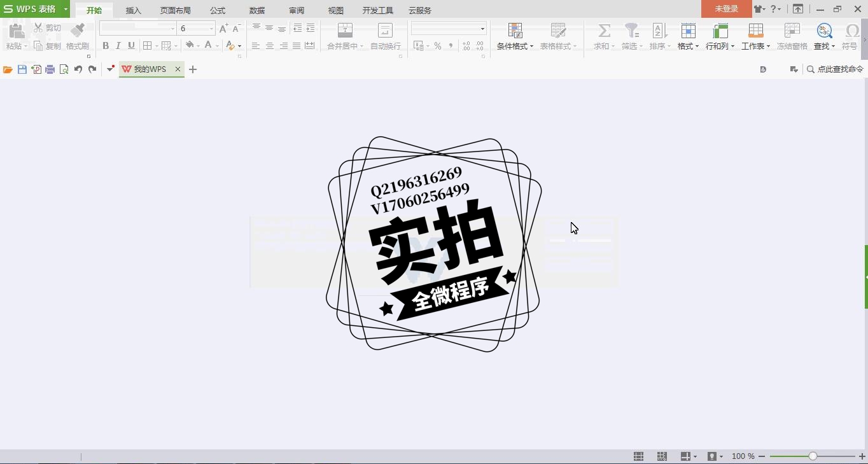The width and height of the screenshot is (868, 464).
Task: Select the 我的WPS document tab
Action: (151, 69)
